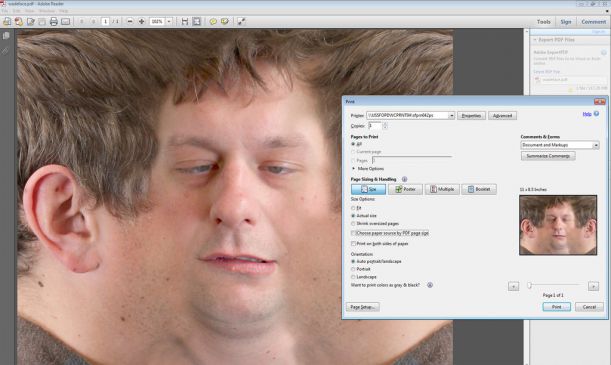Click the preview page slider handle
The height and width of the screenshot is (365, 611).
(x=529, y=286)
